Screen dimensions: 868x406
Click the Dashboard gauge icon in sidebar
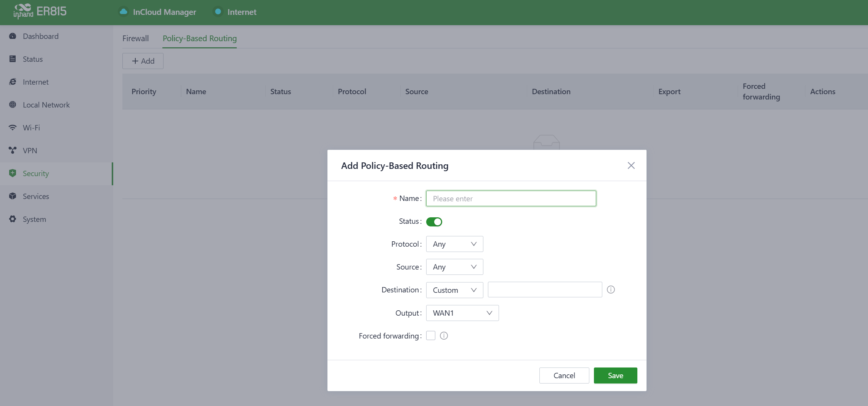pyautogui.click(x=13, y=36)
